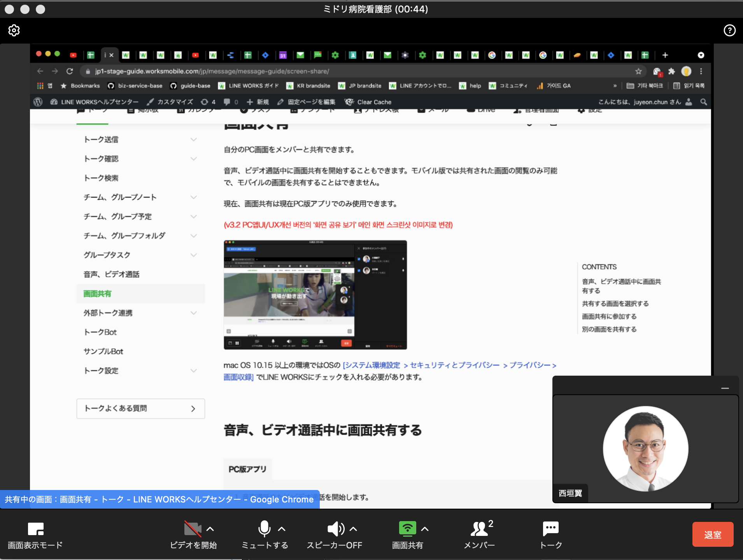The image size is (743, 560).
Task: Click 画面共有 item in shared page sidebar
Action: (x=98, y=294)
